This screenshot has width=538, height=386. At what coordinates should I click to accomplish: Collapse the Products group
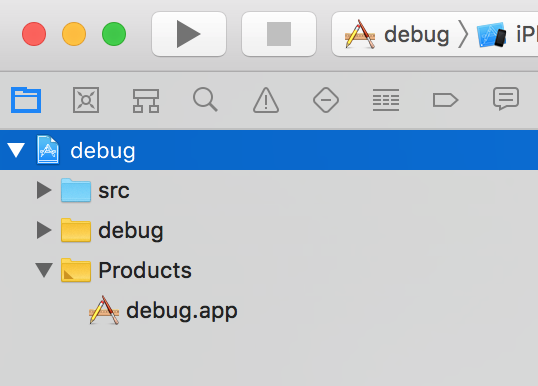pos(44,270)
